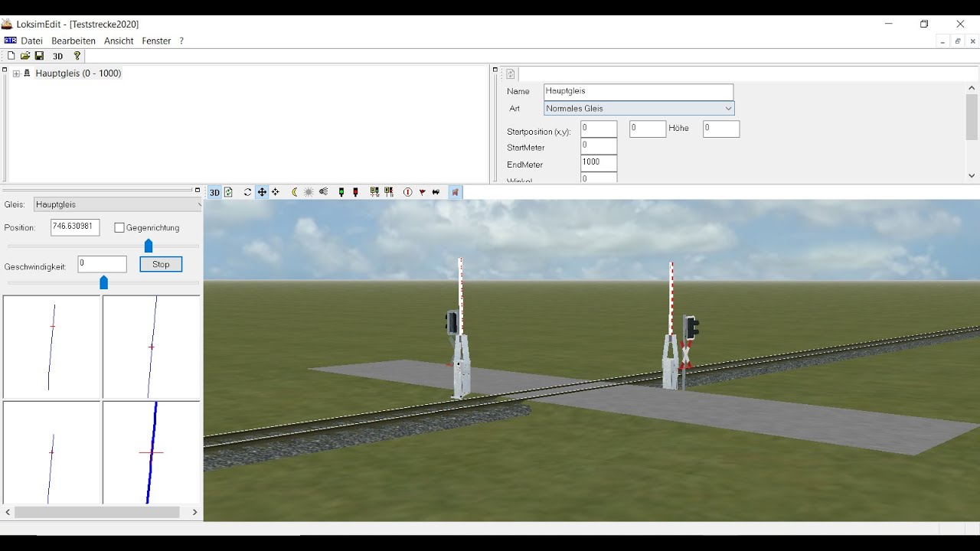Image resolution: width=980 pixels, height=551 pixels.
Task: Select the rotate view circular arrows tool
Action: [247, 192]
